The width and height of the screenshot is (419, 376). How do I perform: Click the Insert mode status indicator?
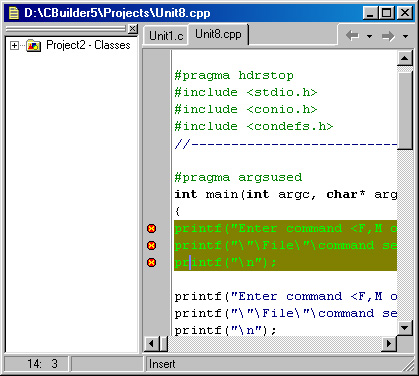coord(162,364)
